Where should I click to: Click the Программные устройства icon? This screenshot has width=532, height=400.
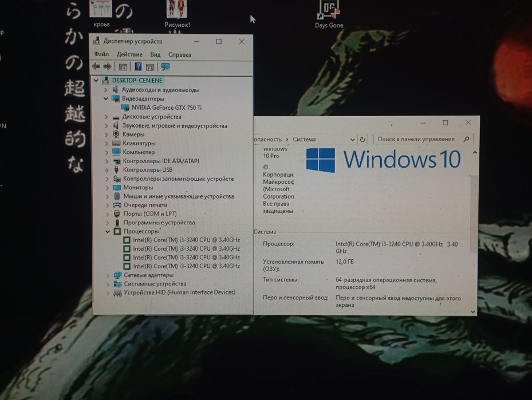[x=117, y=223]
